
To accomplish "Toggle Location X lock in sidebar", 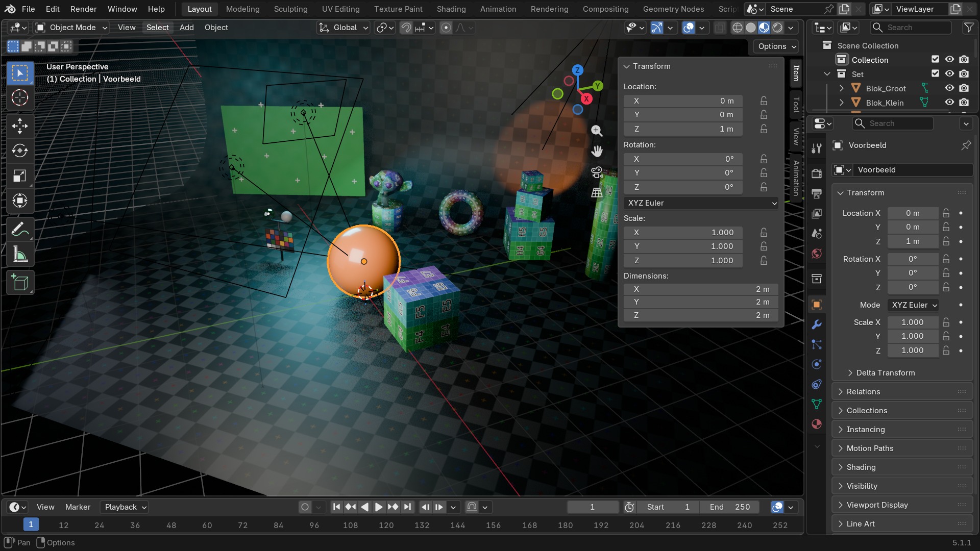I will 764,101.
